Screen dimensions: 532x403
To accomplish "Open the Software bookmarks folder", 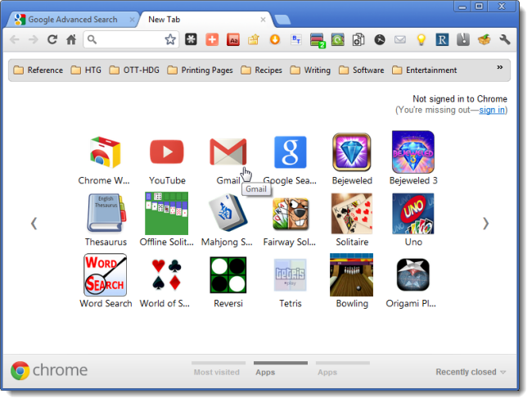I will pos(361,70).
